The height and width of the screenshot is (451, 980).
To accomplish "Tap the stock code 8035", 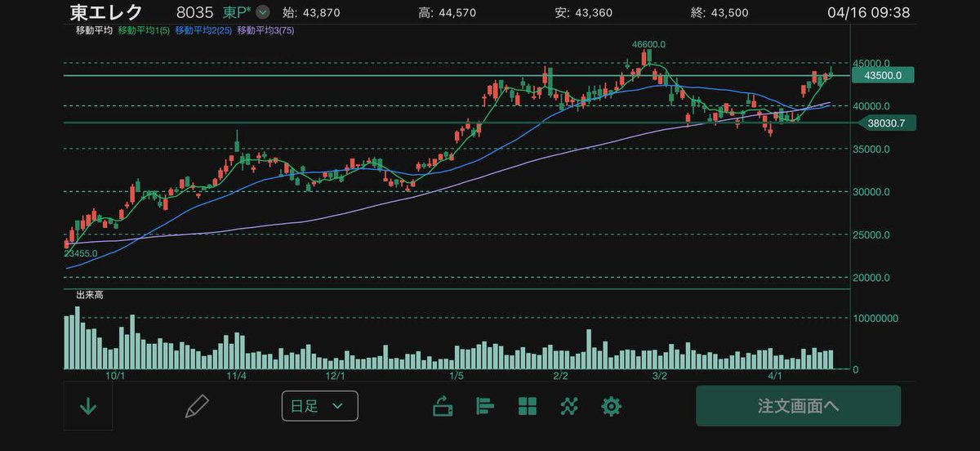I will click(x=194, y=12).
